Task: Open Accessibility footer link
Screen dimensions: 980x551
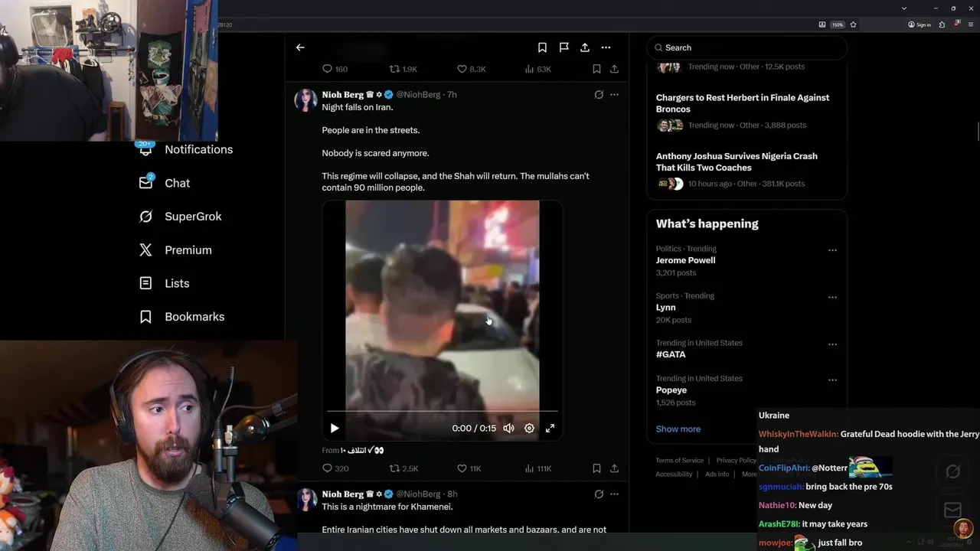Action: point(674,474)
